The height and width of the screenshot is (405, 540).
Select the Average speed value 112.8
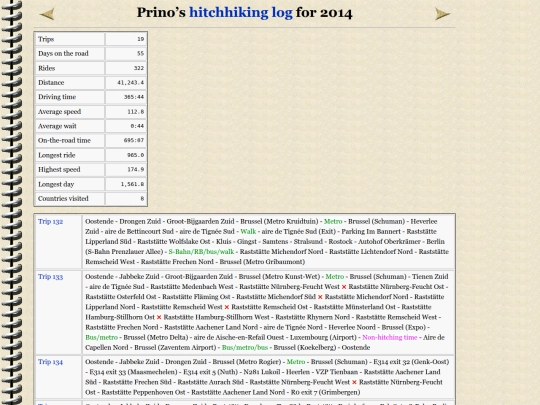point(136,112)
